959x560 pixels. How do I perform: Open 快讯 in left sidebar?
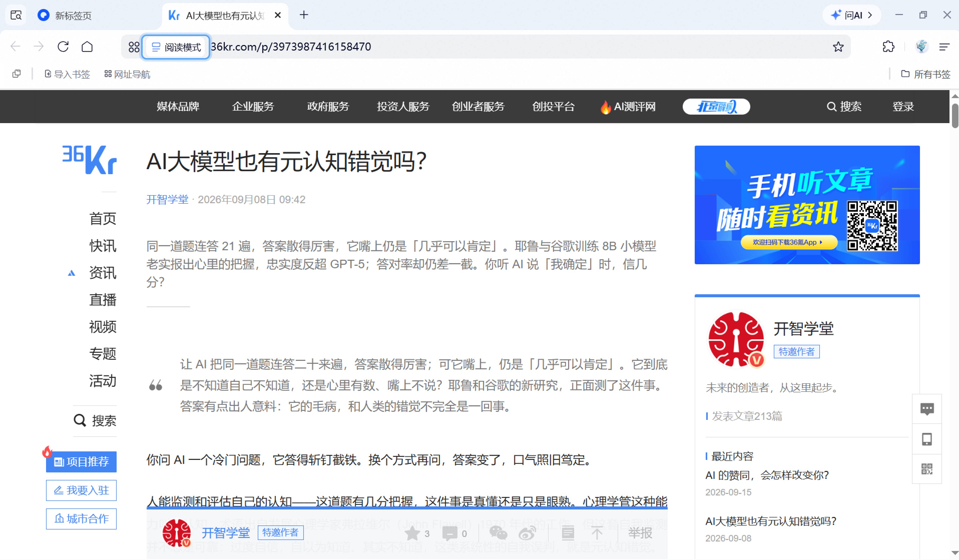coord(103,246)
